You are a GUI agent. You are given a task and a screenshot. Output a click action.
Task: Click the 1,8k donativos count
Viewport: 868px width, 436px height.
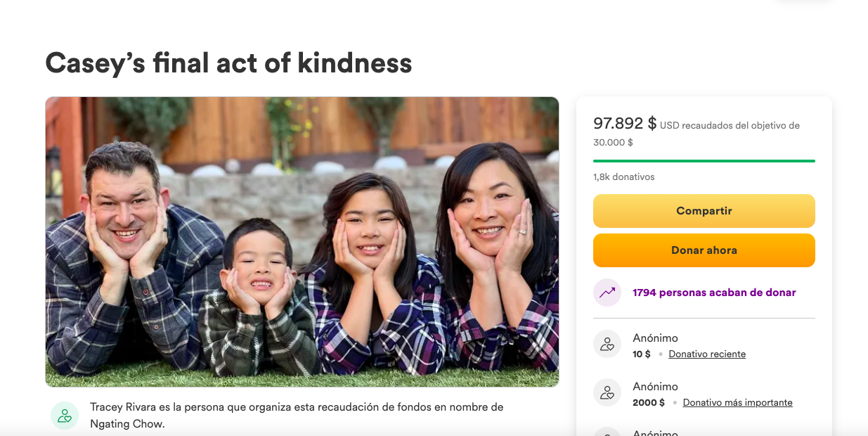pyautogui.click(x=623, y=177)
